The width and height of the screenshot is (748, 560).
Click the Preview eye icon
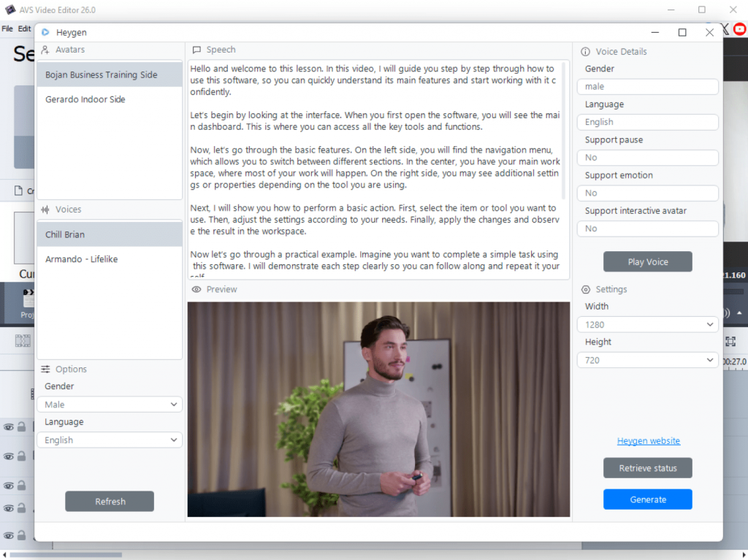(x=196, y=289)
